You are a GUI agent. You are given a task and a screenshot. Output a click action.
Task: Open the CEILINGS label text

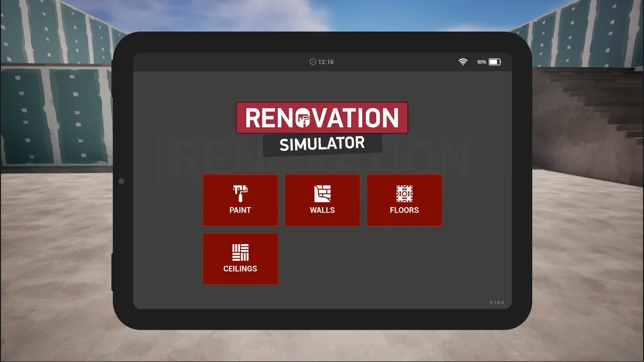[x=240, y=268]
